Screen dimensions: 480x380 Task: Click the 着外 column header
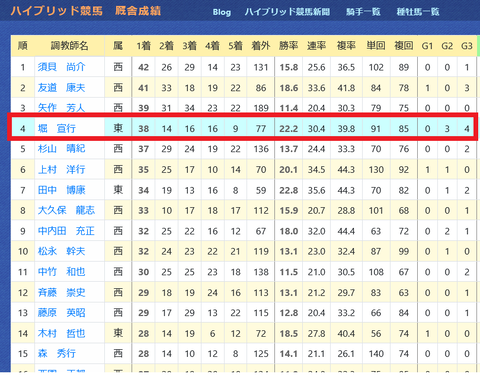pyautogui.click(x=261, y=46)
